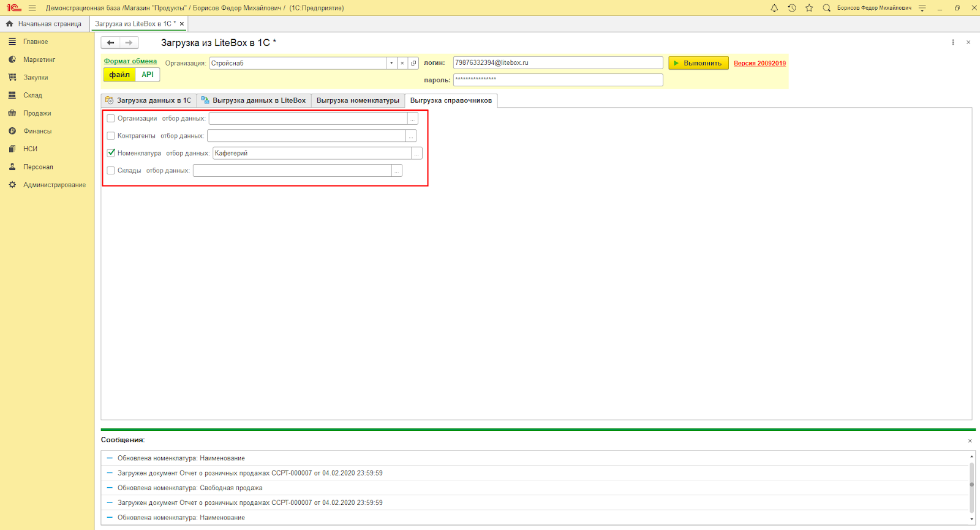
Task: Open the Формат обмена link
Action: (x=130, y=61)
